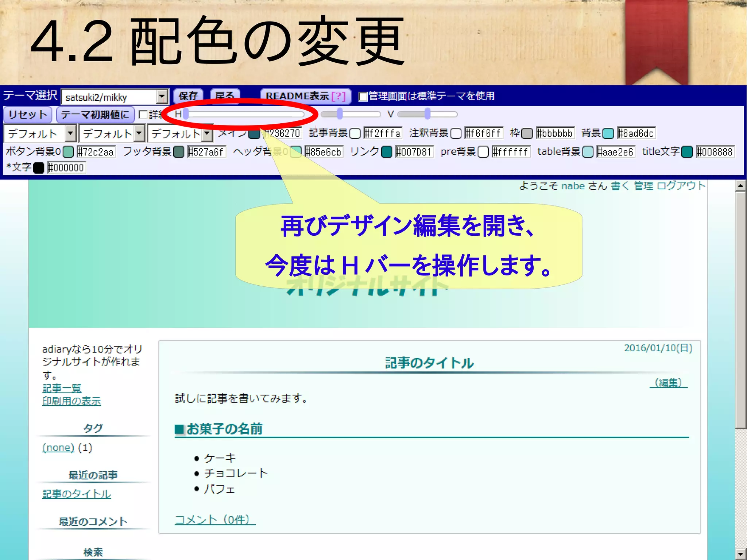Open the テーマ選択 dropdown satsuki2/mikky
The width and height of the screenshot is (747, 560).
(115, 97)
